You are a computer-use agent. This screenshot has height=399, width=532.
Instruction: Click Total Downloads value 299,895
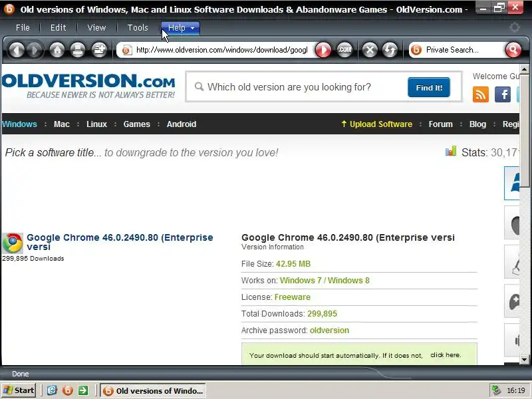tap(323, 314)
